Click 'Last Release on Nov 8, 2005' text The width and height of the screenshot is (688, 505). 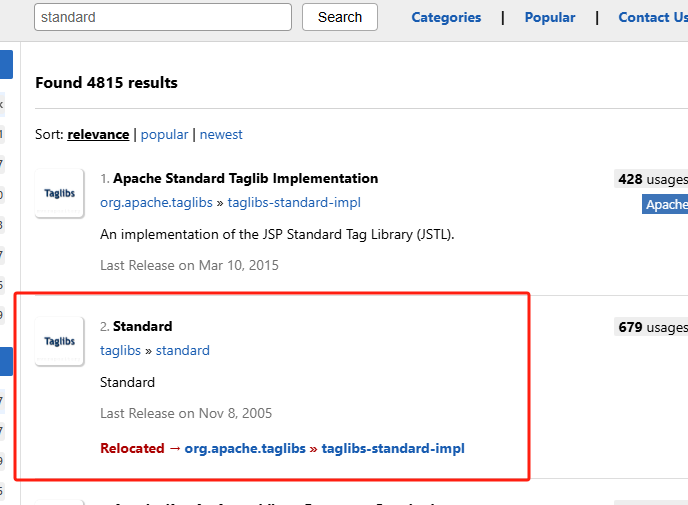coord(186,413)
